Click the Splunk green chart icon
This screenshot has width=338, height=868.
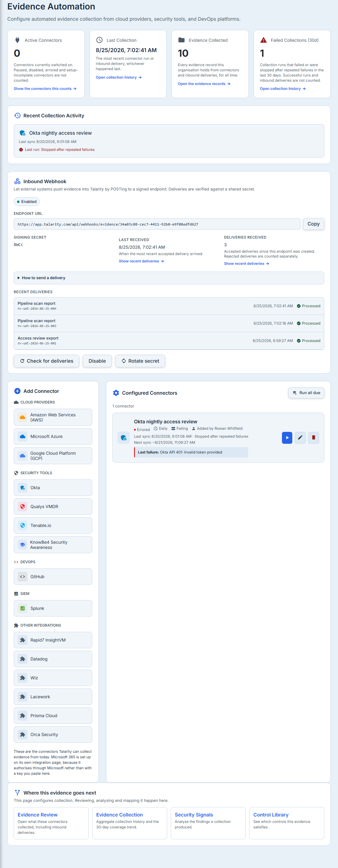point(23,608)
